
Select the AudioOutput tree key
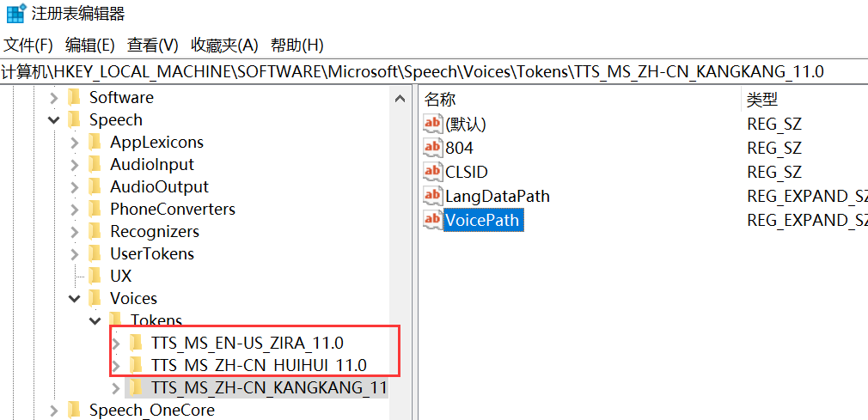pyautogui.click(x=160, y=187)
